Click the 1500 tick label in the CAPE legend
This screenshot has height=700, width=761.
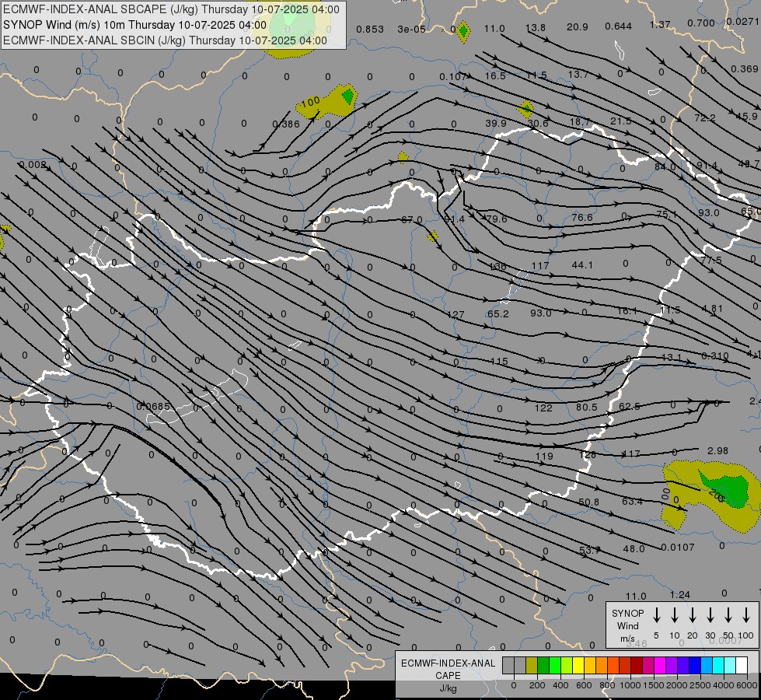click(653, 685)
